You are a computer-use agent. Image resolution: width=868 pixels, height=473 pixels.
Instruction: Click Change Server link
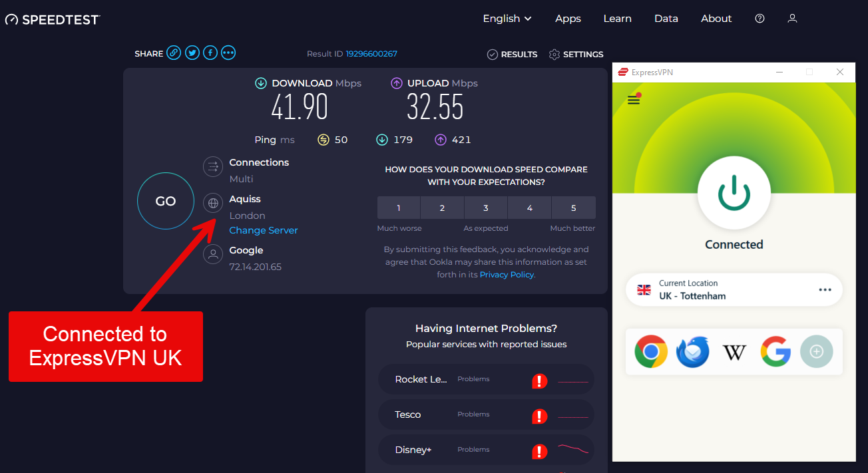[264, 230]
